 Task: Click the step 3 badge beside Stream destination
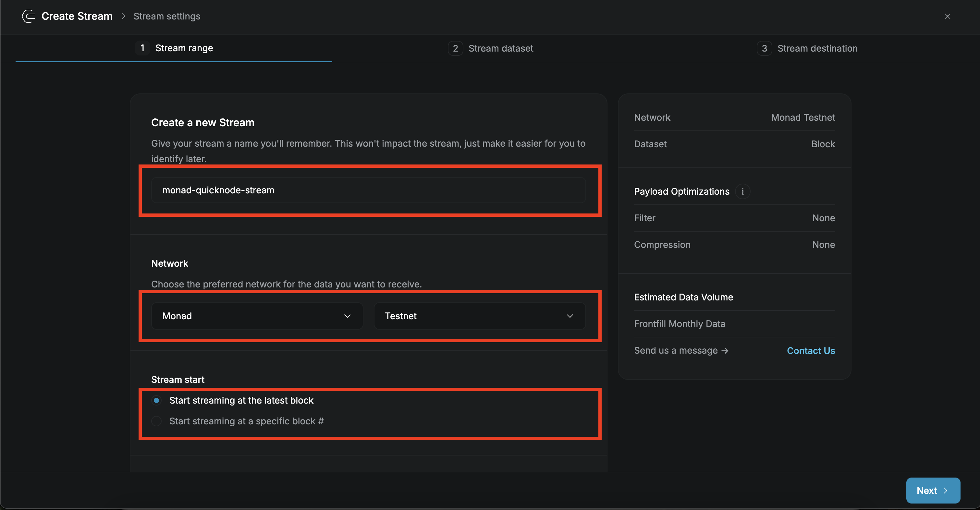[765, 48]
